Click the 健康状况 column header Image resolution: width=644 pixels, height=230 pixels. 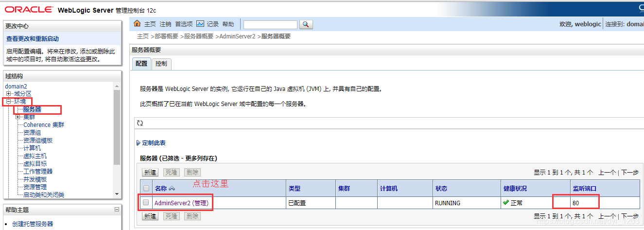pos(515,189)
